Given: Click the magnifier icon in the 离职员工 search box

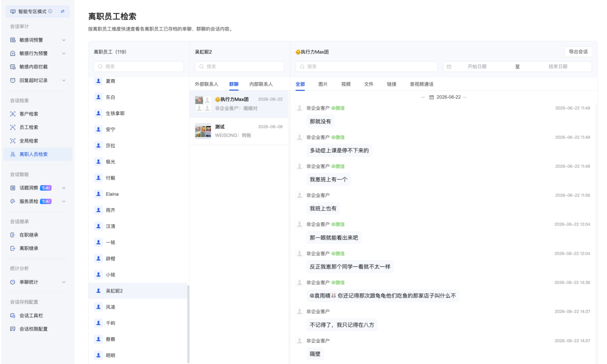Looking at the screenshot, I should point(100,66).
